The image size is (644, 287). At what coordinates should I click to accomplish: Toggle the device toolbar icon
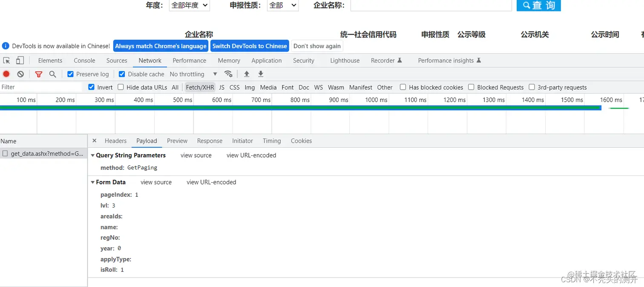pos(20,60)
